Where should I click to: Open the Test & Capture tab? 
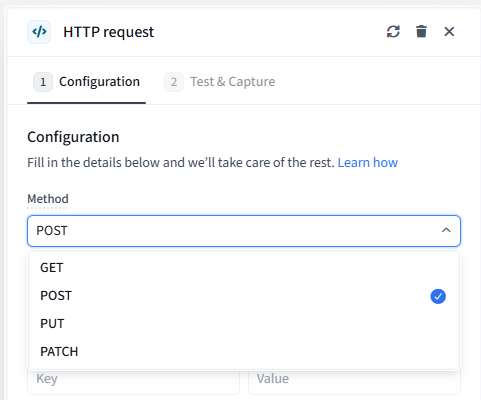[x=220, y=82]
